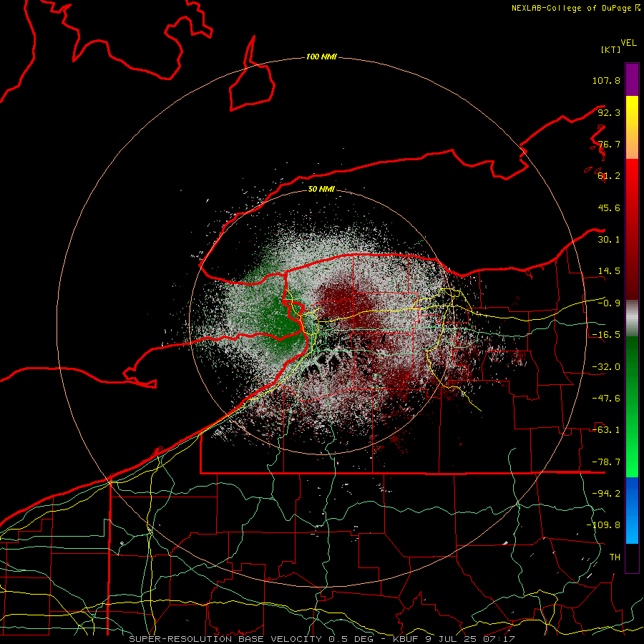Click the VEL label above the color scale
This screenshot has width=644, height=644.
coord(628,43)
